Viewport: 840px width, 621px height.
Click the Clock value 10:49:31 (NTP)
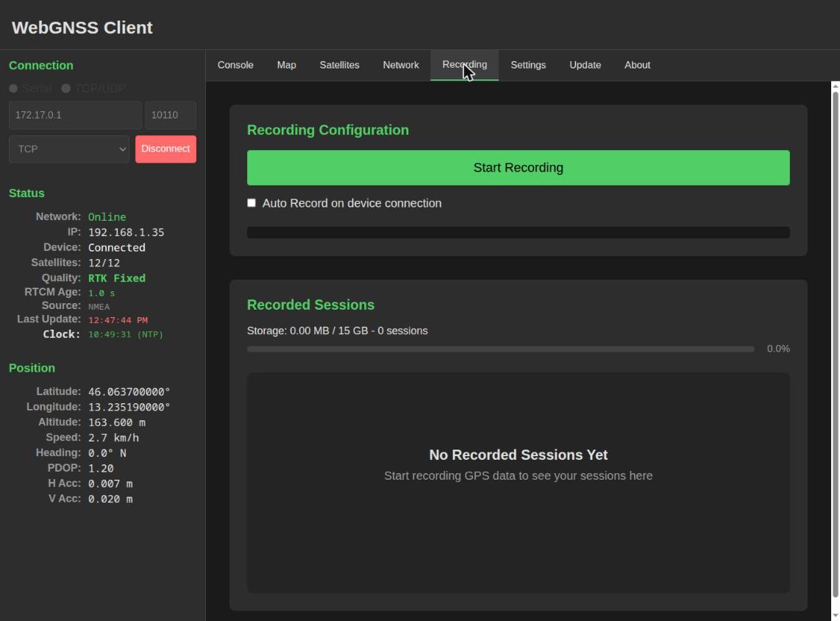(x=125, y=334)
